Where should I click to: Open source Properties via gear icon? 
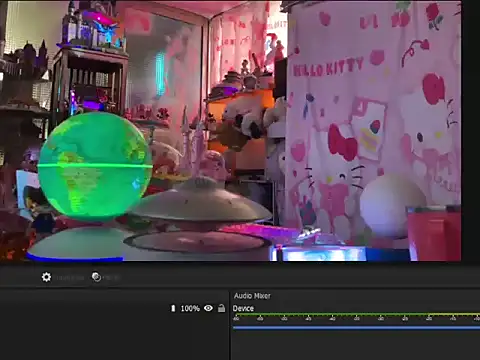(x=46, y=277)
